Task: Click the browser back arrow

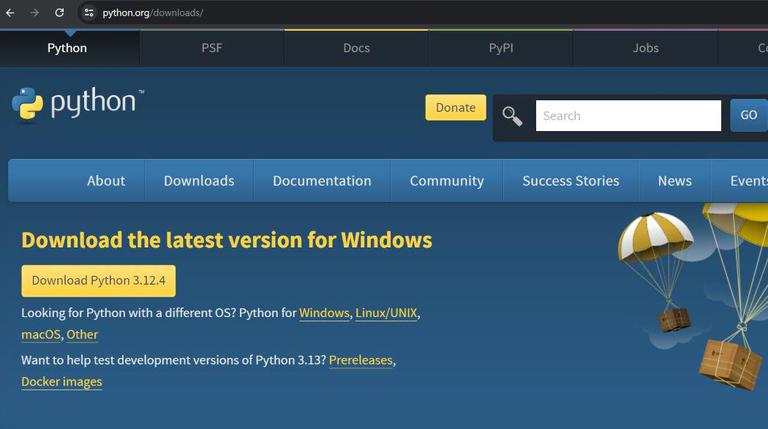Action: pos(10,13)
